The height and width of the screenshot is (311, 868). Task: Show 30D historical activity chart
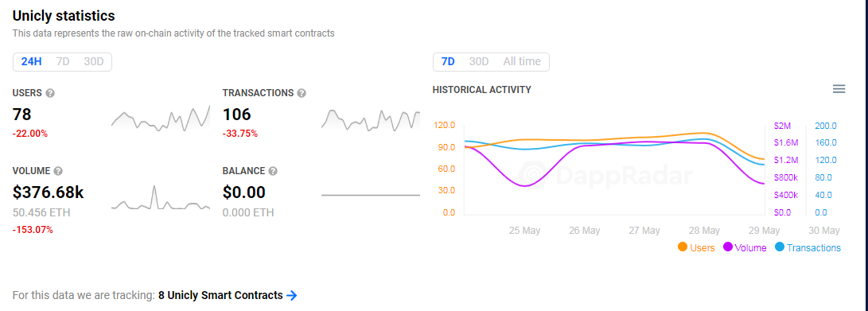coord(479,61)
